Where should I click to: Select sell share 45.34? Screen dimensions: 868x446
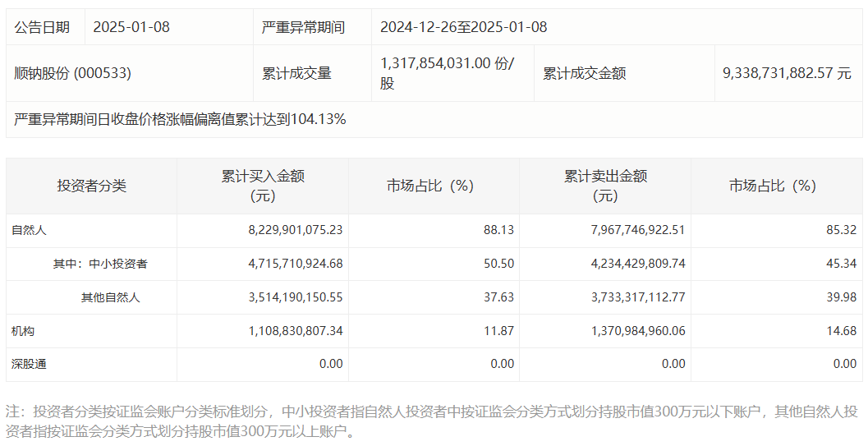tap(842, 264)
